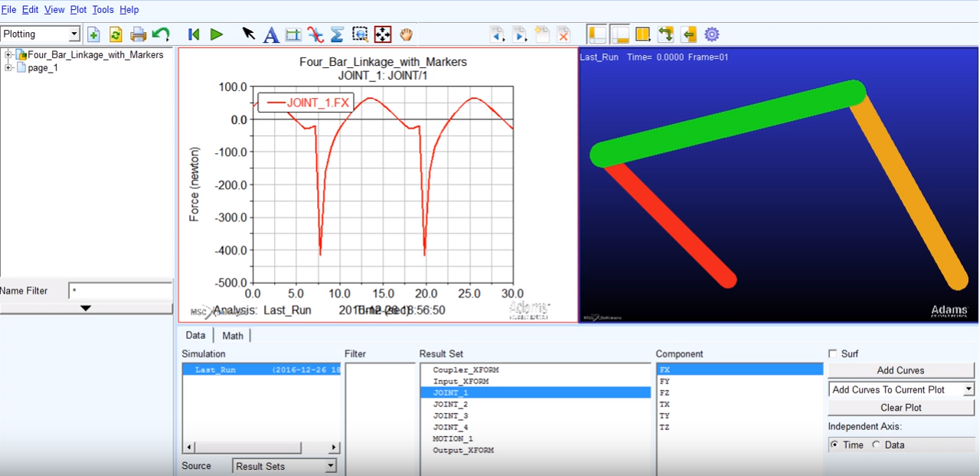Click the Name Filter input field
This screenshot has width=980, height=476.
(120, 291)
